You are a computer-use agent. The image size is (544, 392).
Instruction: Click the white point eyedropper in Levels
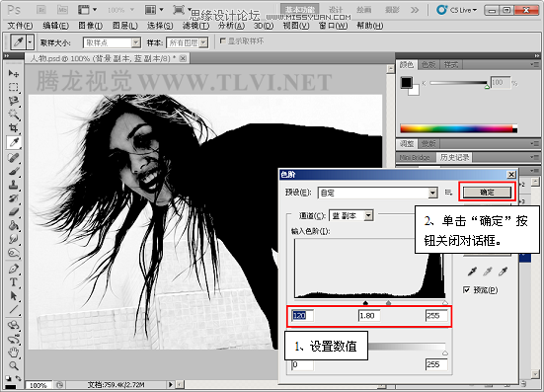(x=504, y=272)
